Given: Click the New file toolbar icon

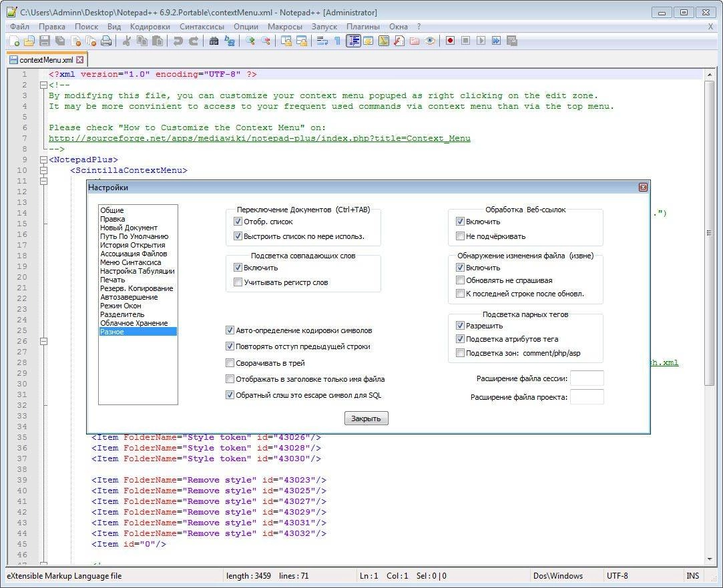Looking at the screenshot, I should tap(14, 41).
